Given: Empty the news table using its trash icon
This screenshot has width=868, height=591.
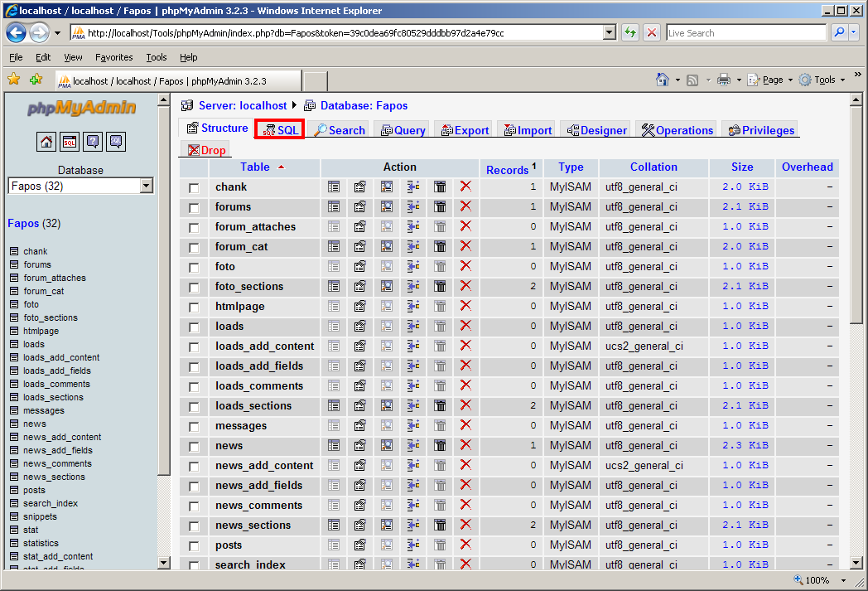Looking at the screenshot, I should [x=440, y=446].
